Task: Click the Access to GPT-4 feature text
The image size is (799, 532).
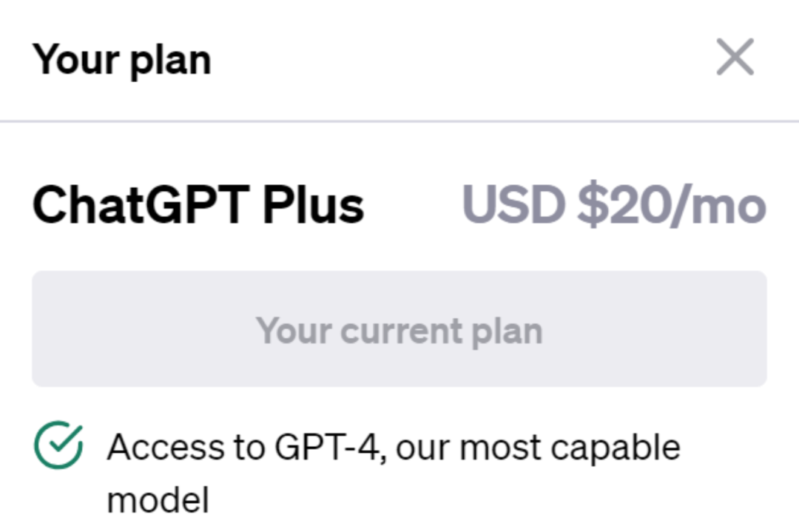Action: (x=393, y=448)
